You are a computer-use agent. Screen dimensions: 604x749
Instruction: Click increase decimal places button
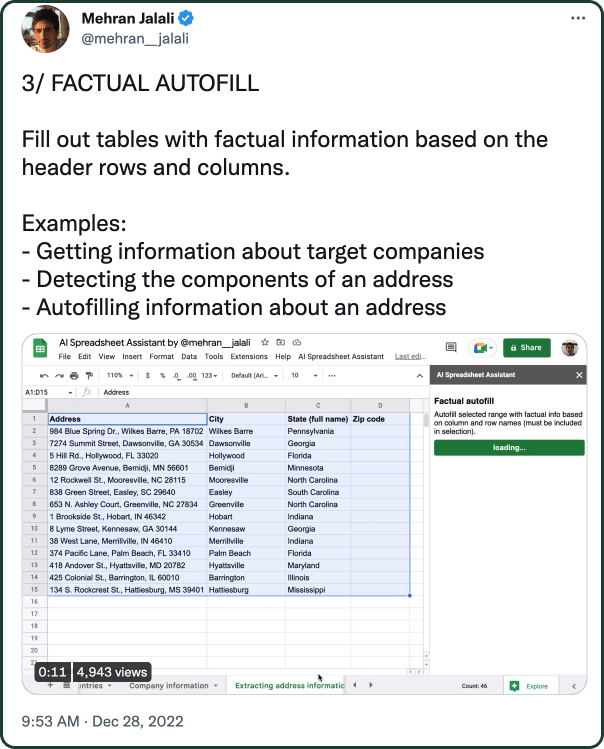pyautogui.click(x=192, y=376)
